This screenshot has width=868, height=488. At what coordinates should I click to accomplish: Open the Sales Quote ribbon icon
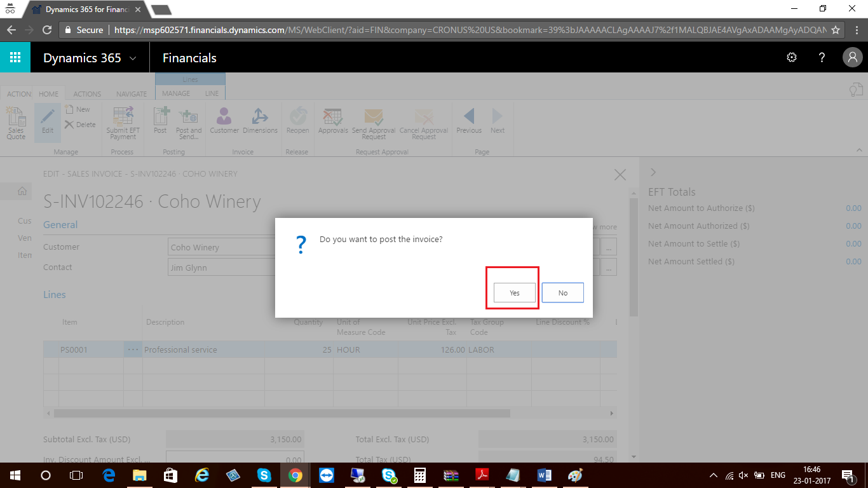[16, 123]
